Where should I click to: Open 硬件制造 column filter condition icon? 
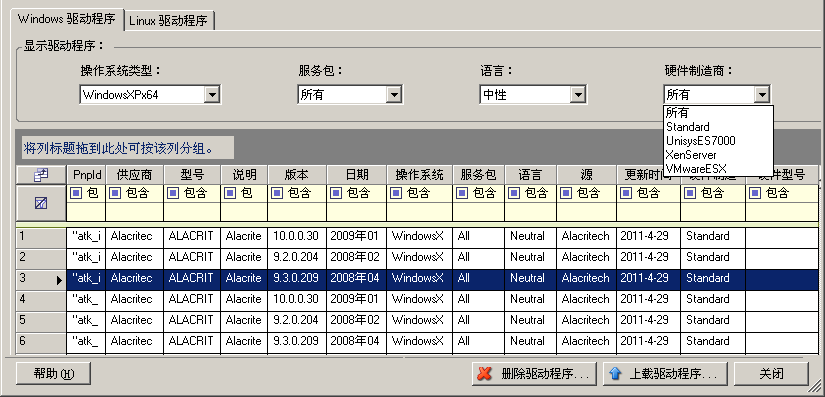tap(690, 193)
